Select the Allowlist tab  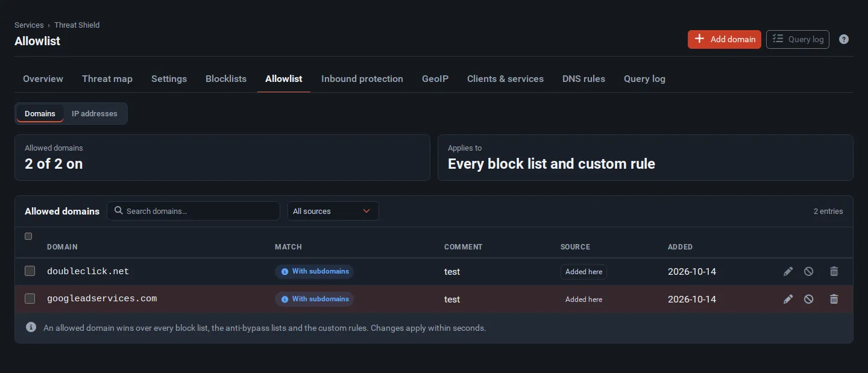click(284, 79)
